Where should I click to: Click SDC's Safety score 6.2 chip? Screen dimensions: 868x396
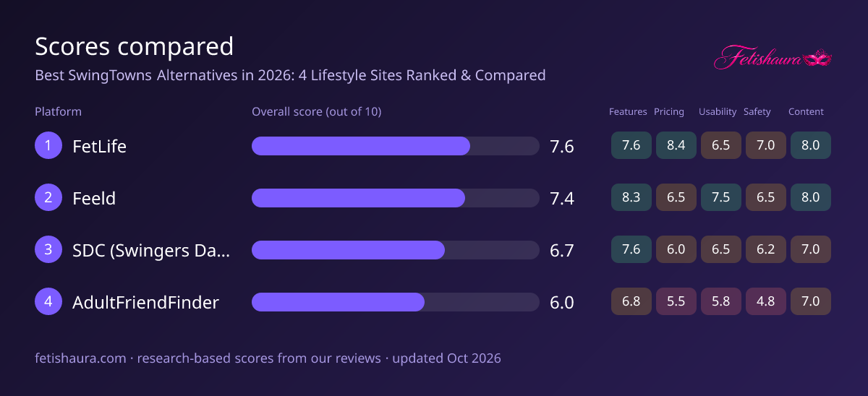coord(766,249)
